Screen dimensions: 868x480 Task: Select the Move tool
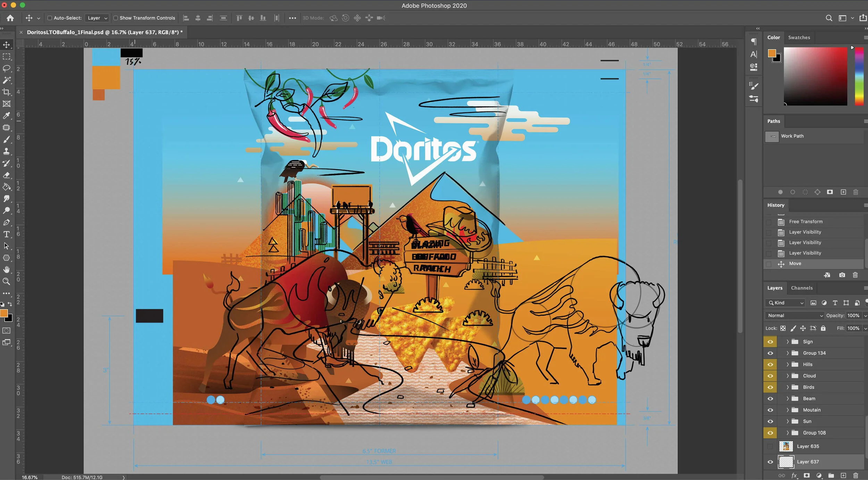pyautogui.click(x=7, y=45)
